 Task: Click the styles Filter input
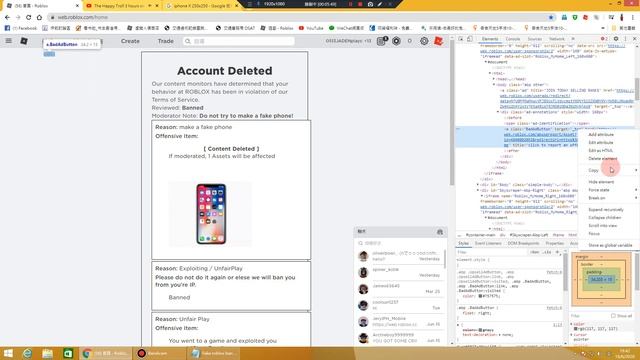(492, 252)
